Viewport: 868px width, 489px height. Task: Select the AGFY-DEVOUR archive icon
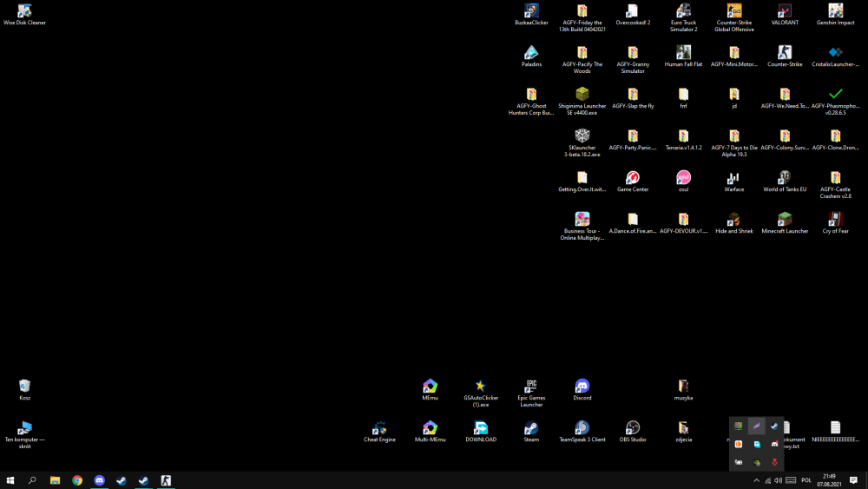684,222
